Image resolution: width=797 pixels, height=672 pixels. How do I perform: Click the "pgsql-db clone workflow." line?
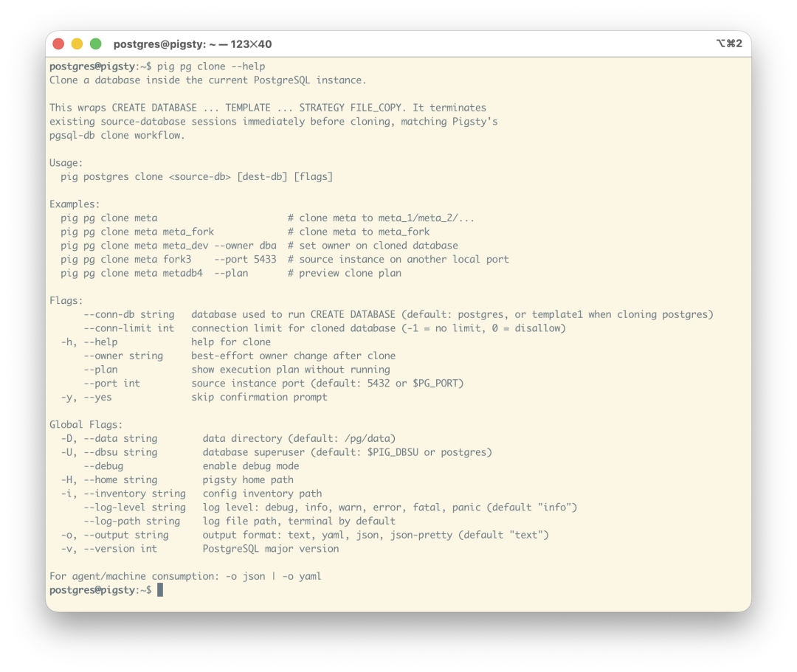tap(117, 135)
